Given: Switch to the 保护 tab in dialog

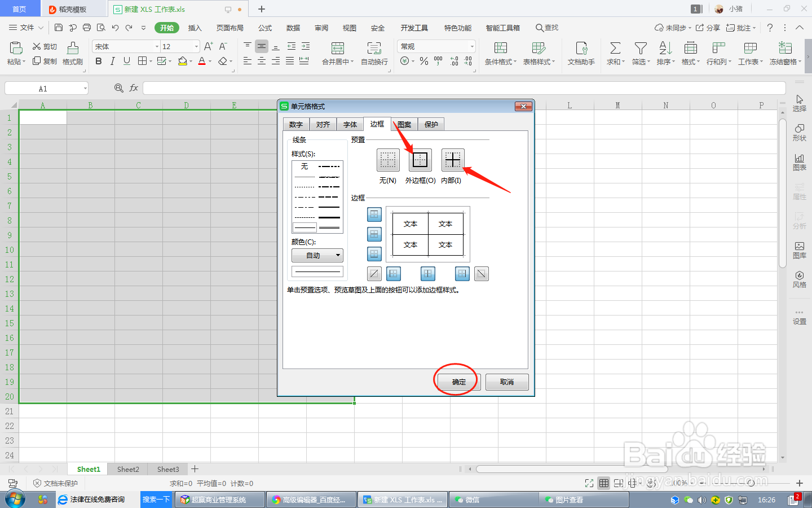Looking at the screenshot, I should (431, 124).
